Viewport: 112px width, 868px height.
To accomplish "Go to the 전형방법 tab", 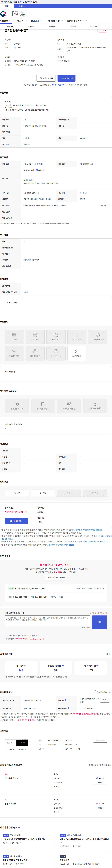I will pyautogui.click(x=93, y=27).
